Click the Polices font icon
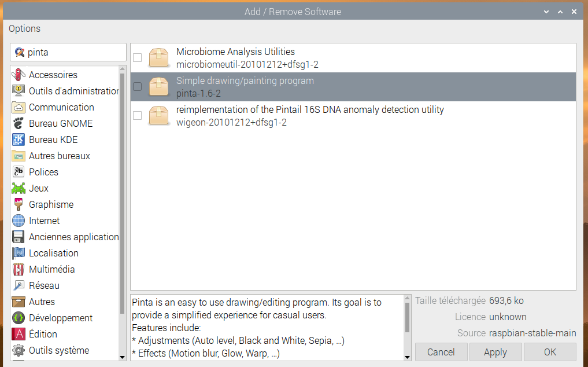This screenshot has height=367, width=588. (19, 172)
